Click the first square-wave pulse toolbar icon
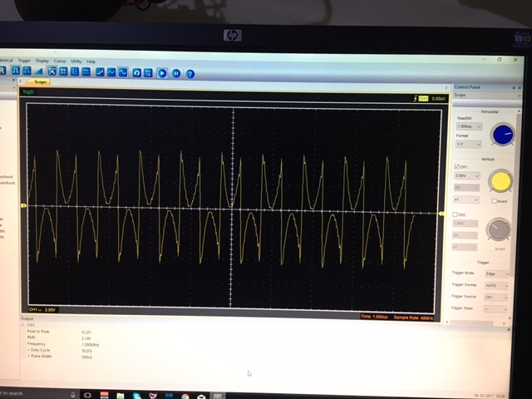 (15, 71)
